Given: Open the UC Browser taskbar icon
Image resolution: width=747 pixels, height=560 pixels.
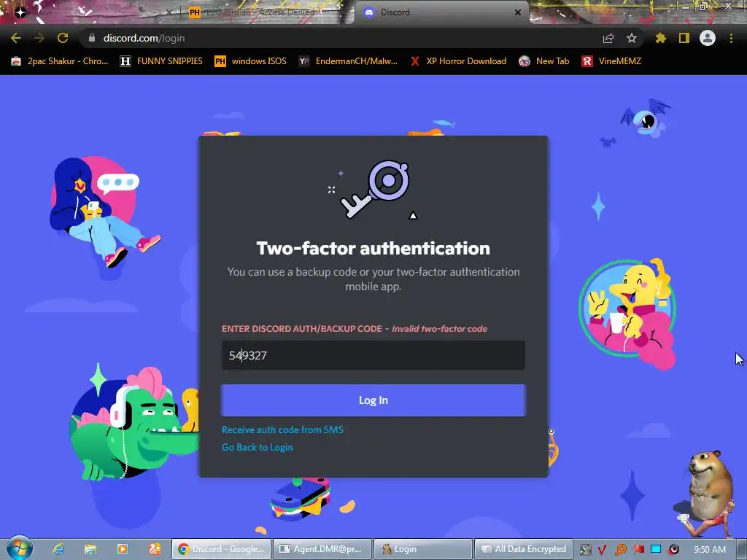Looking at the screenshot, I should [155, 549].
